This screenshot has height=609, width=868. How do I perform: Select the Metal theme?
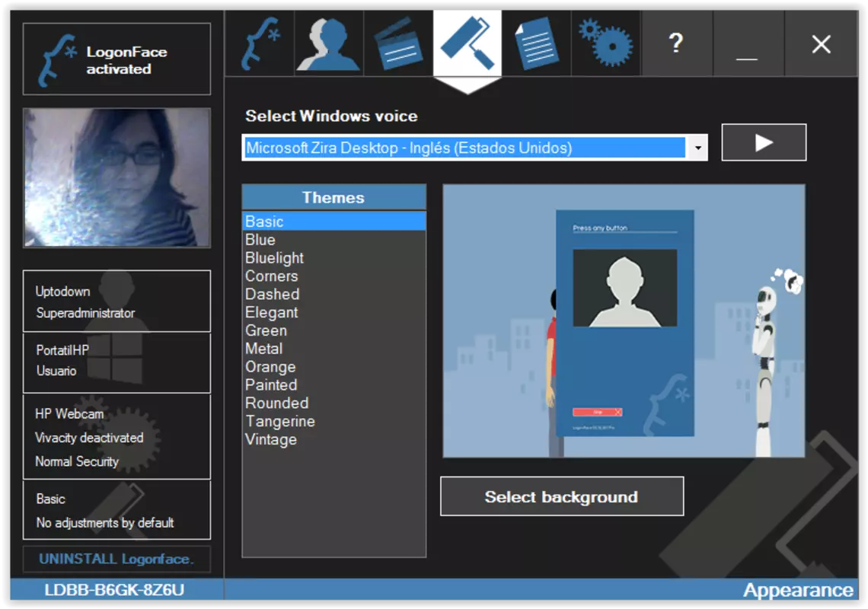point(333,349)
